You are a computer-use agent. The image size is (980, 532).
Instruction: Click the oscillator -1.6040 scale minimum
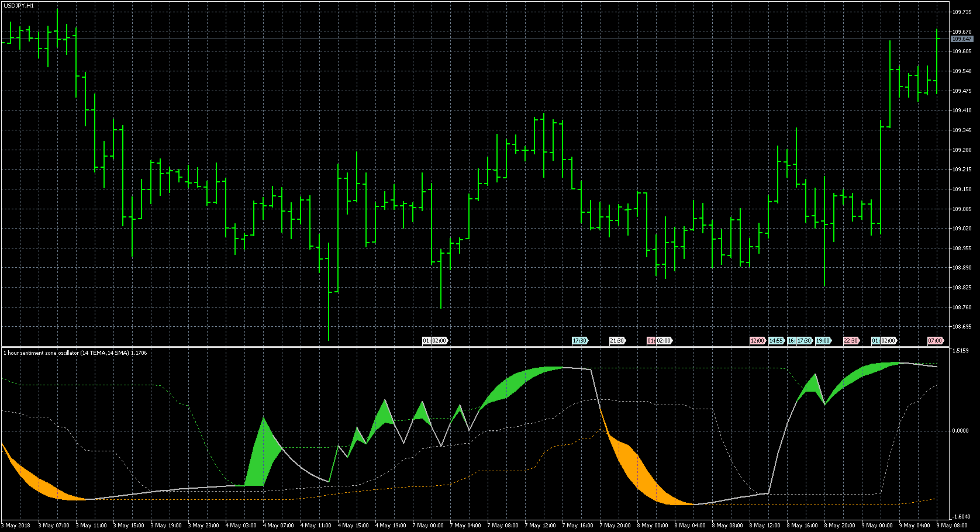click(960, 517)
